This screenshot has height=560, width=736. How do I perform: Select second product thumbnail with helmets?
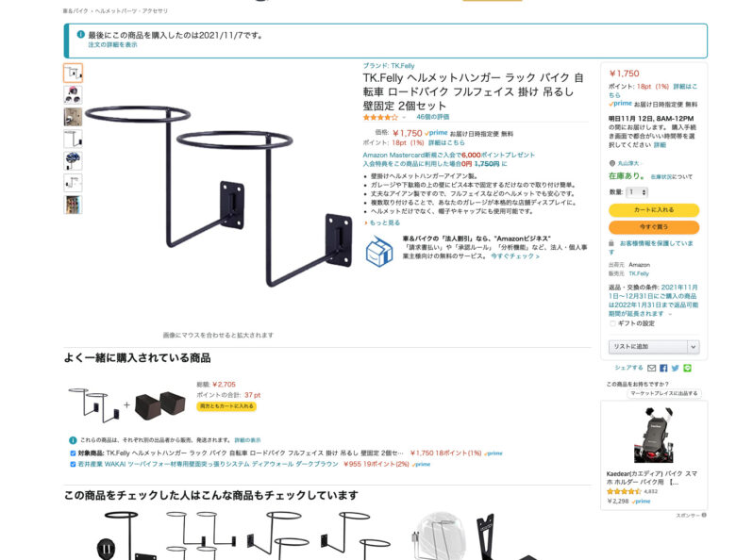(73, 94)
